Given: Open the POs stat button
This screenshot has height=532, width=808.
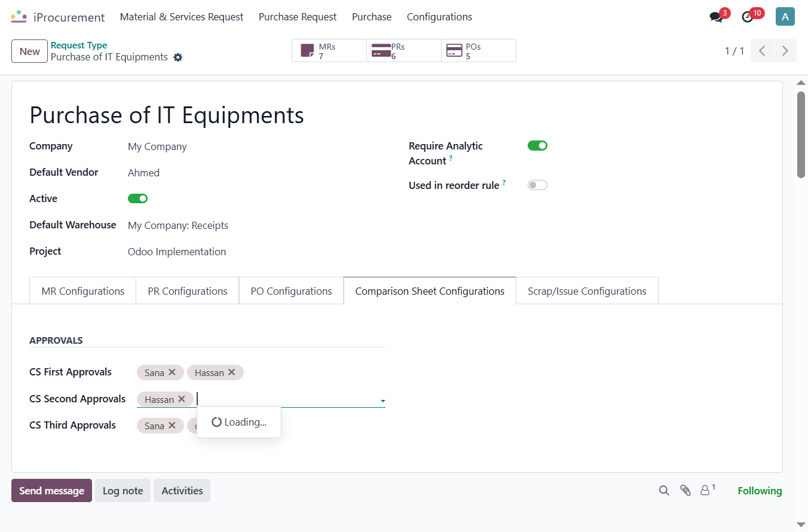Looking at the screenshot, I should 479,51.
